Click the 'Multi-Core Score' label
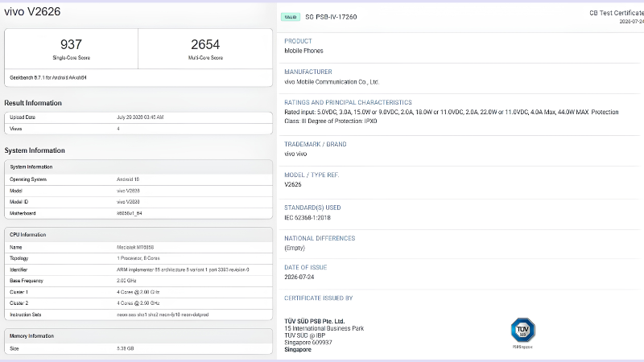The image size is (644, 362). coord(205,58)
